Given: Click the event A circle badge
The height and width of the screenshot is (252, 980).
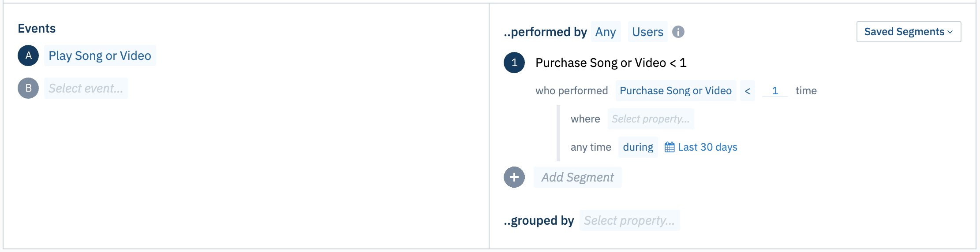Looking at the screenshot, I should pyautogui.click(x=28, y=56).
